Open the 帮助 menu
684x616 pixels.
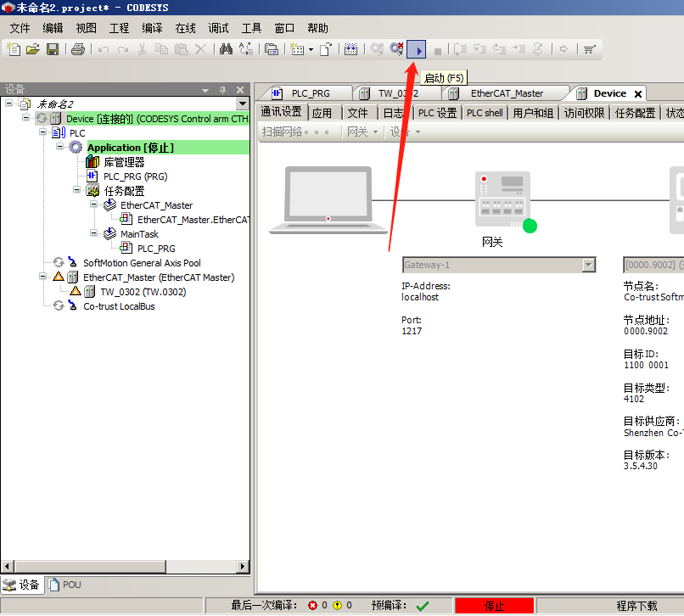coord(317,28)
